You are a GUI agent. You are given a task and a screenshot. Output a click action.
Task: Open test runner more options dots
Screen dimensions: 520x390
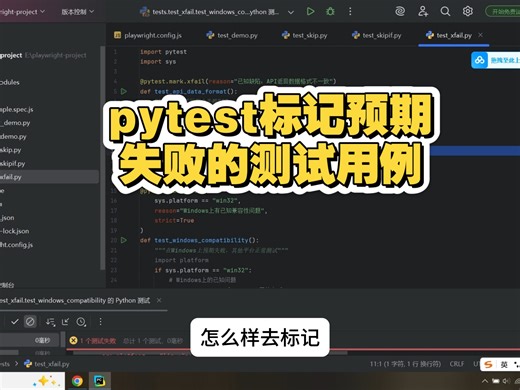[x=100, y=322]
